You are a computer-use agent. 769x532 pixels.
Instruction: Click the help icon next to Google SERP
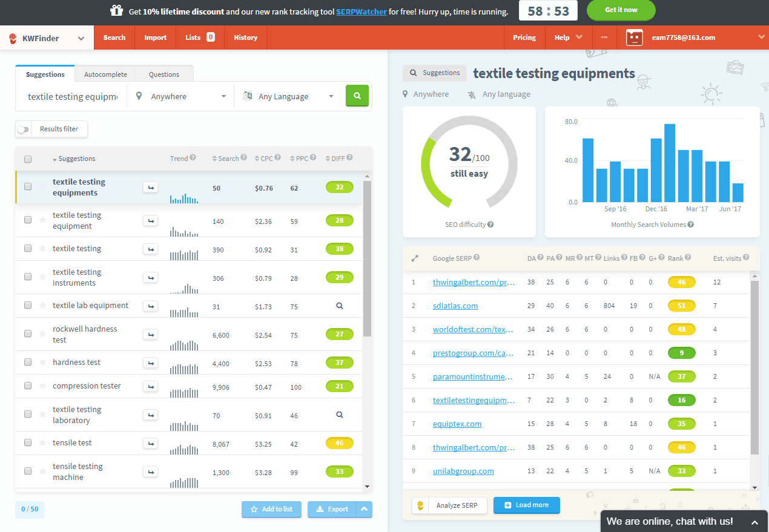tap(477, 258)
